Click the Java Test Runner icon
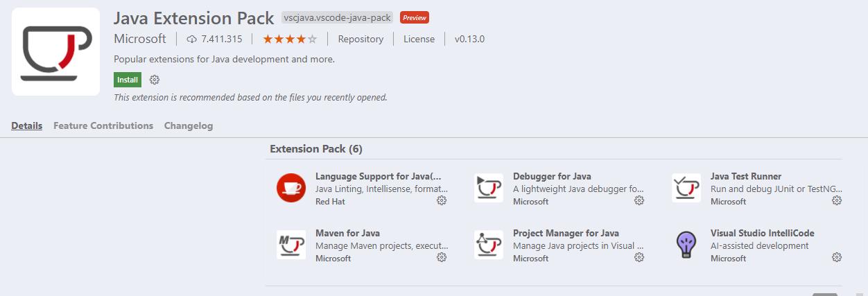The height and width of the screenshot is (296, 868). pos(686,188)
